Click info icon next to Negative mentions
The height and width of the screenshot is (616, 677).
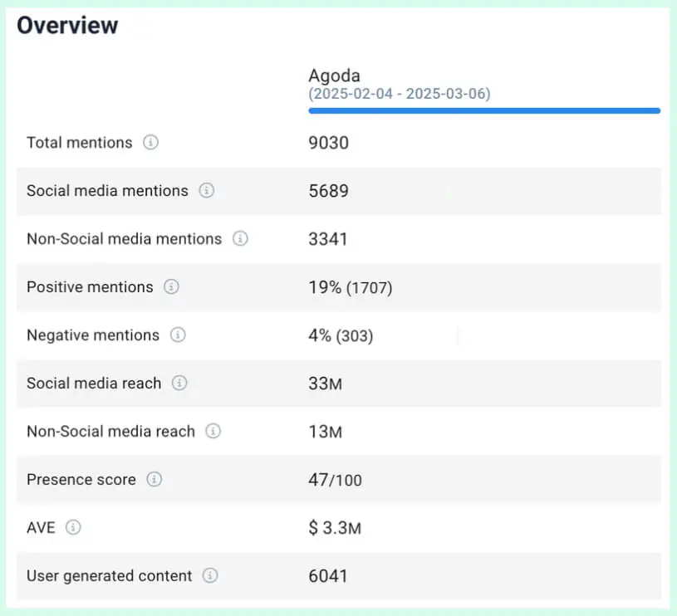coord(178,335)
